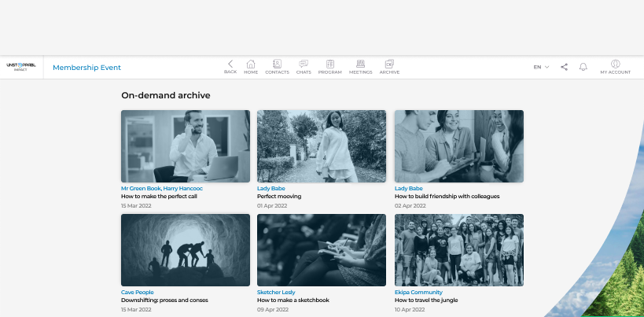The width and height of the screenshot is (644, 317).
Task: Open the 'Perfect mooving' video thumbnail
Action: pos(321,146)
